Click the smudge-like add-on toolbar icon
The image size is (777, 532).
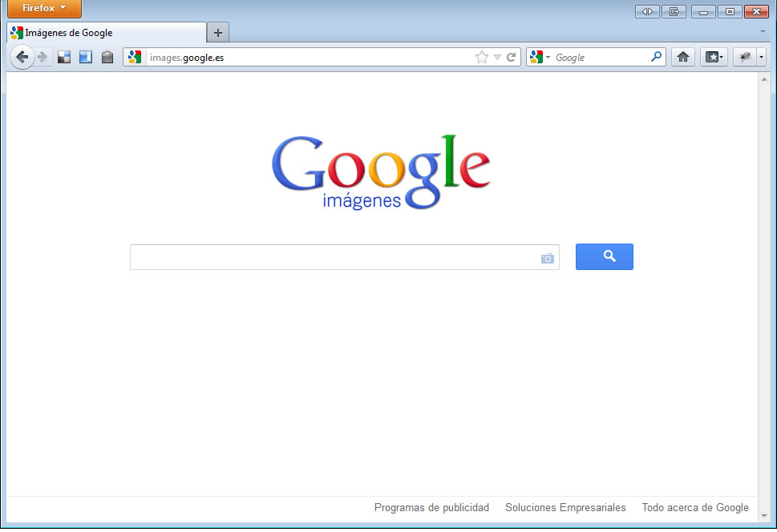tap(745, 58)
